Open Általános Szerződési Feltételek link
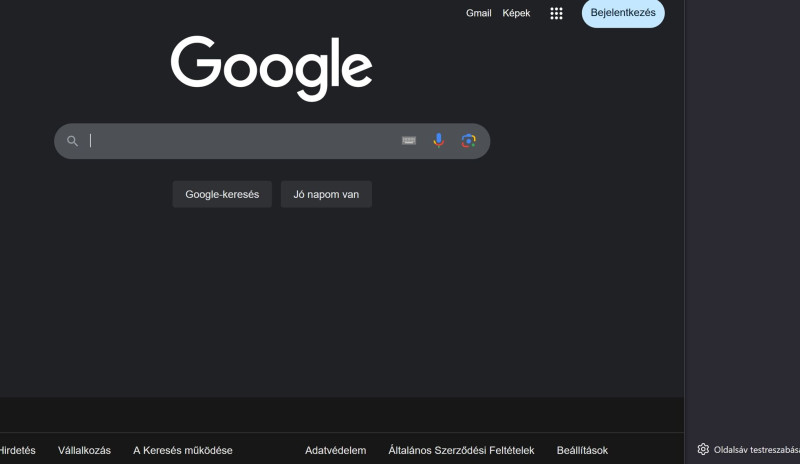 click(x=461, y=450)
